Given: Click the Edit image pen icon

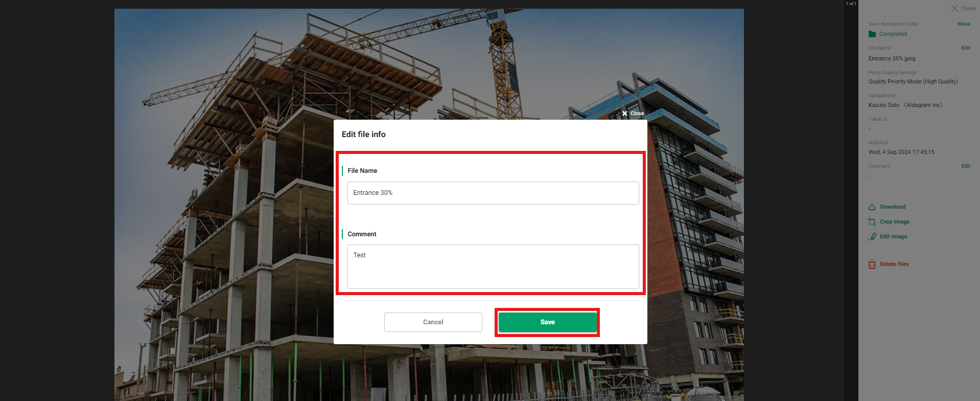Looking at the screenshot, I should tap(872, 237).
